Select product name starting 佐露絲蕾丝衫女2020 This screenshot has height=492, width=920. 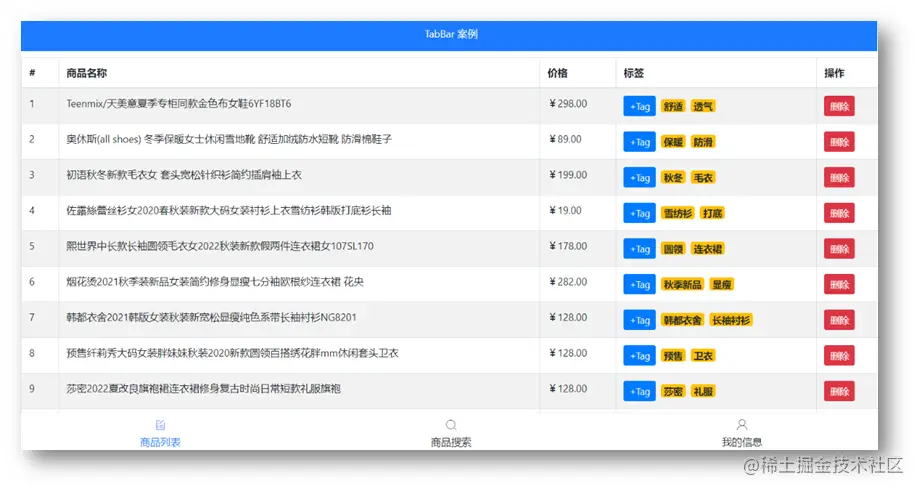coord(228,211)
